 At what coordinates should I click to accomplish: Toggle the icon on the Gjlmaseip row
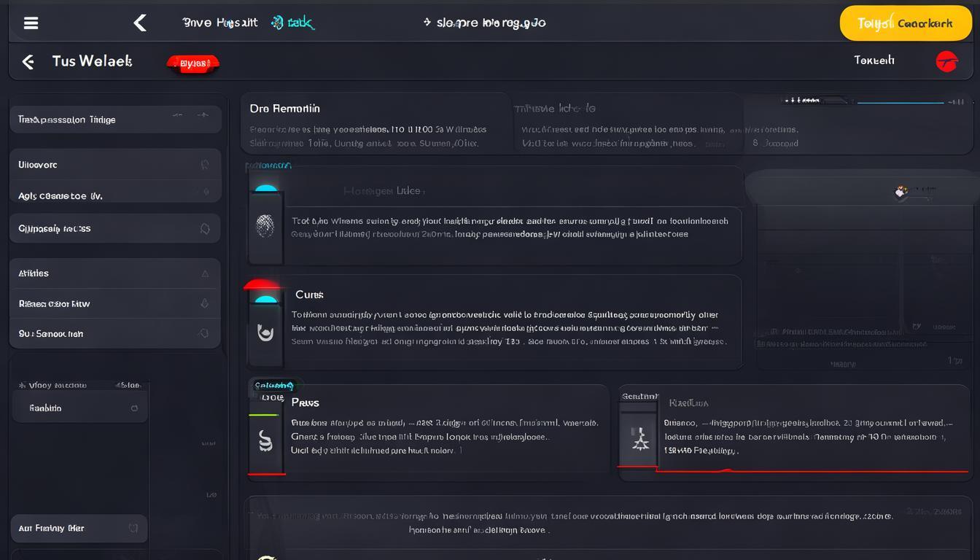click(x=205, y=228)
